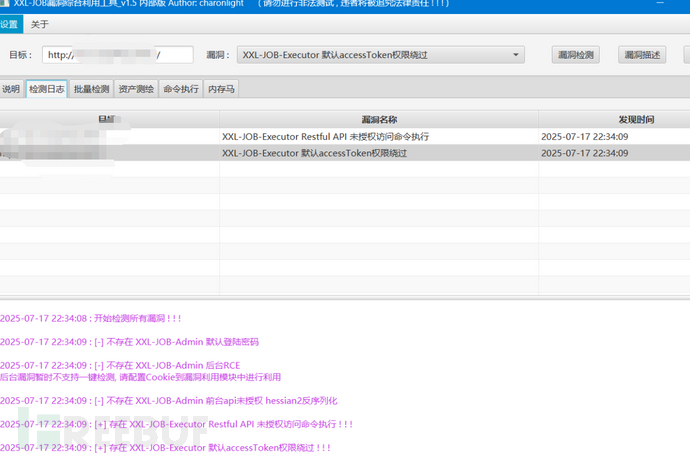Sort by the 漏洞名称 column header

378,118
